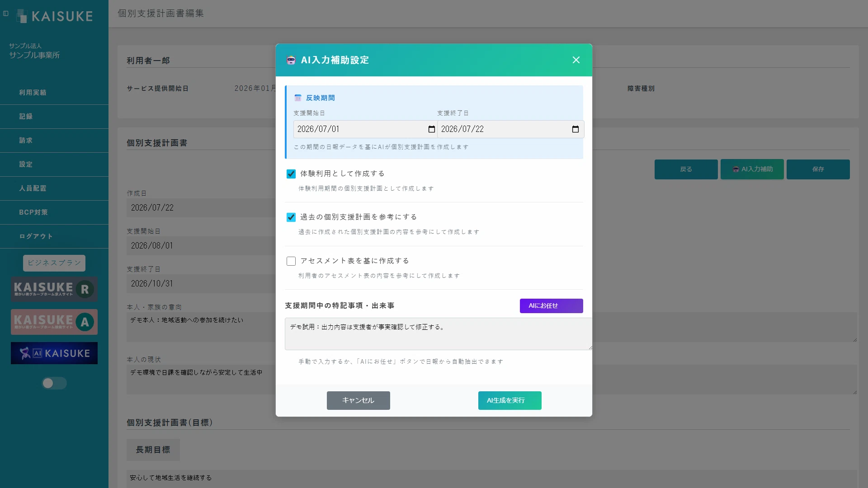Screen dimensions: 868x488
Task: Open calendar picker for 支援終了日 in dialog
Action: coord(576,129)
